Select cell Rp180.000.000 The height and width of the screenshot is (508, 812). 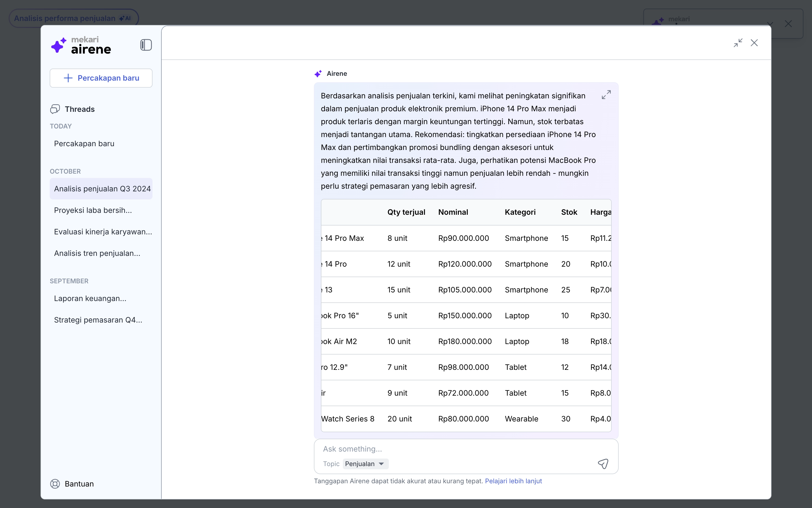[465, 341]
